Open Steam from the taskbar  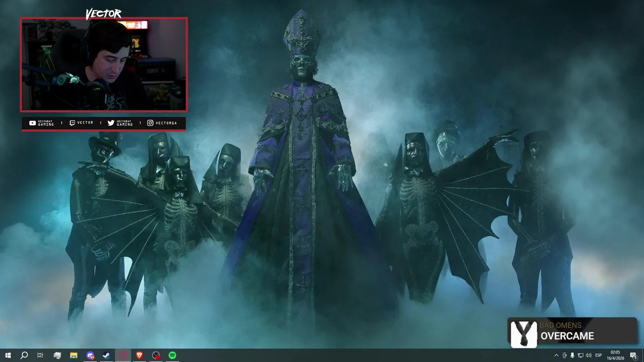(107, 355)
